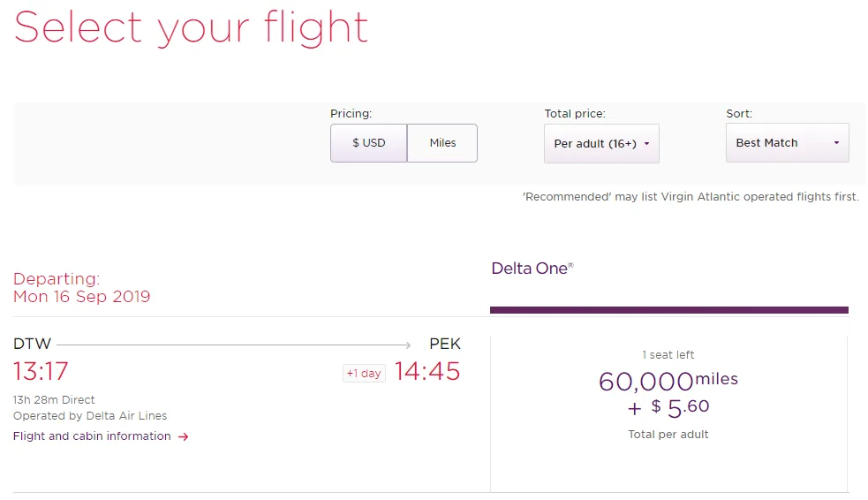Open the Per adult (16+) dropdown

point(601,143)
